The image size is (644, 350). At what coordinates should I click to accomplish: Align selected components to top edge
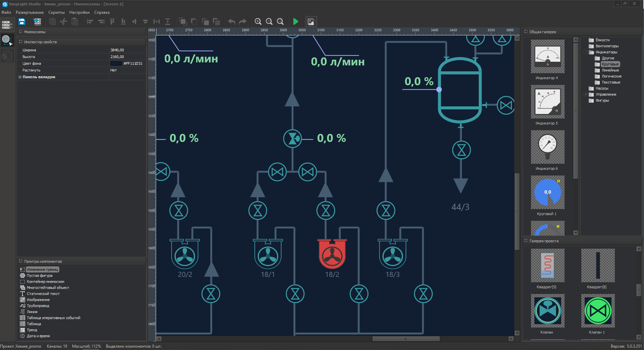[x=112, y=22]
